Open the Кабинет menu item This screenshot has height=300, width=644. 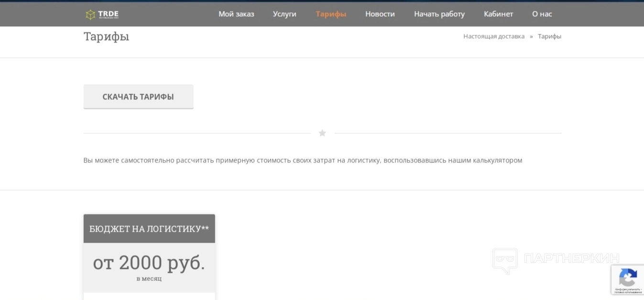coord(498,14)
